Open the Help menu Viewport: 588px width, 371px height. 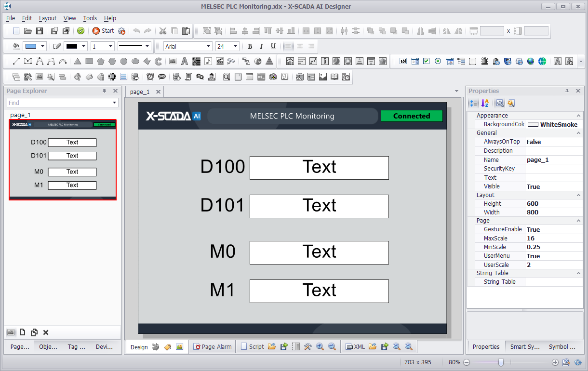110,18
